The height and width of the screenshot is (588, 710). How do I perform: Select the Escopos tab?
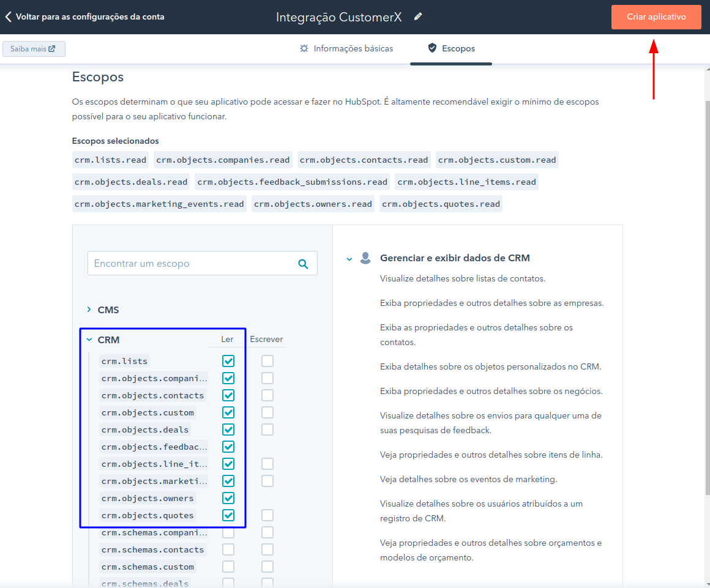451,48
